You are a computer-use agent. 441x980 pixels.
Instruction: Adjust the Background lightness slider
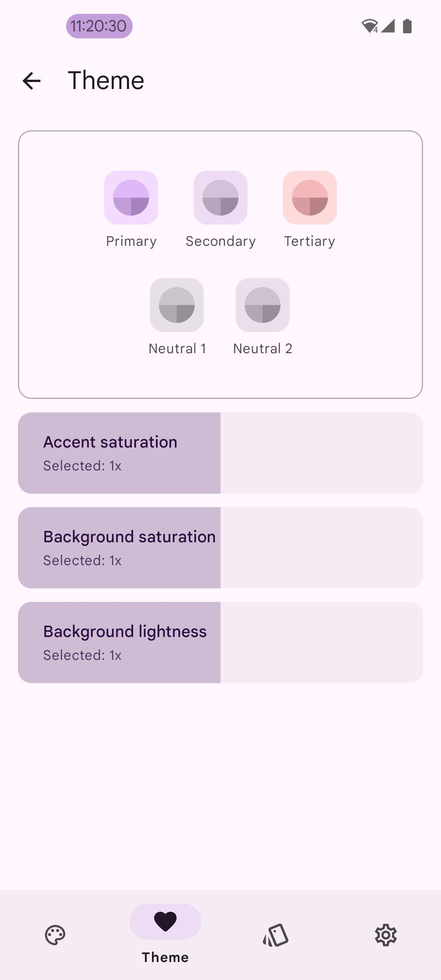tap(220, 642)
